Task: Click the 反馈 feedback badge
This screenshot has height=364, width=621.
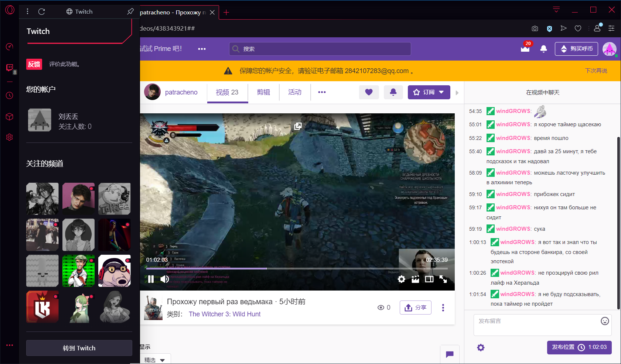Action: 34,64
